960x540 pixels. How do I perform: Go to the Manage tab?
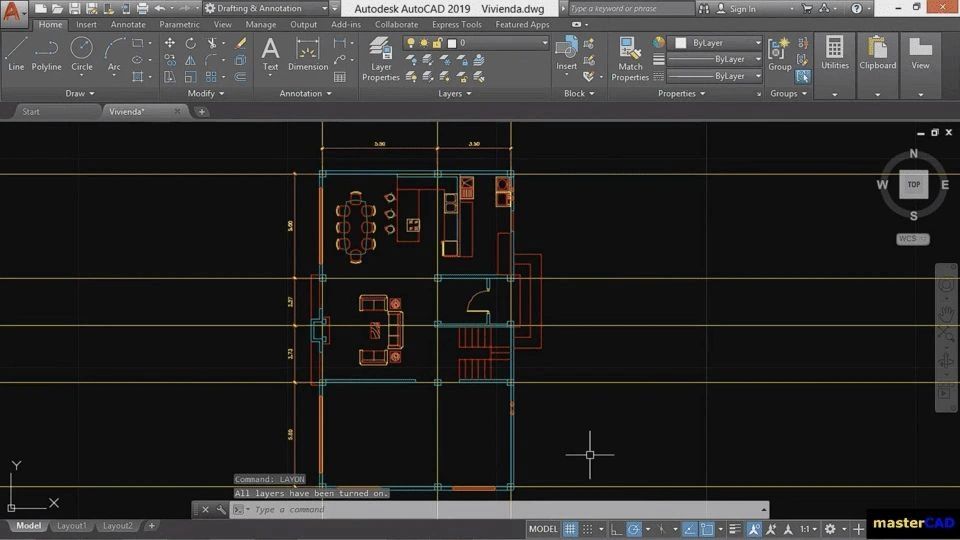tap(260, 24)
